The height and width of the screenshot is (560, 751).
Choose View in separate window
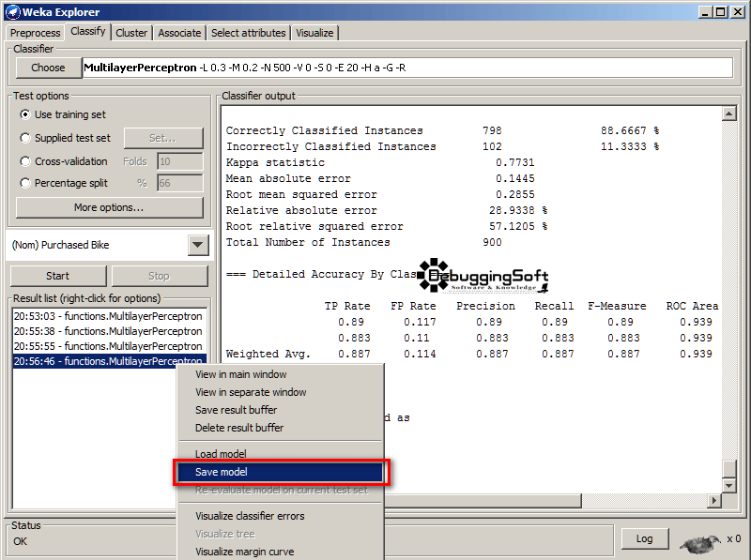tap(281, 392)
